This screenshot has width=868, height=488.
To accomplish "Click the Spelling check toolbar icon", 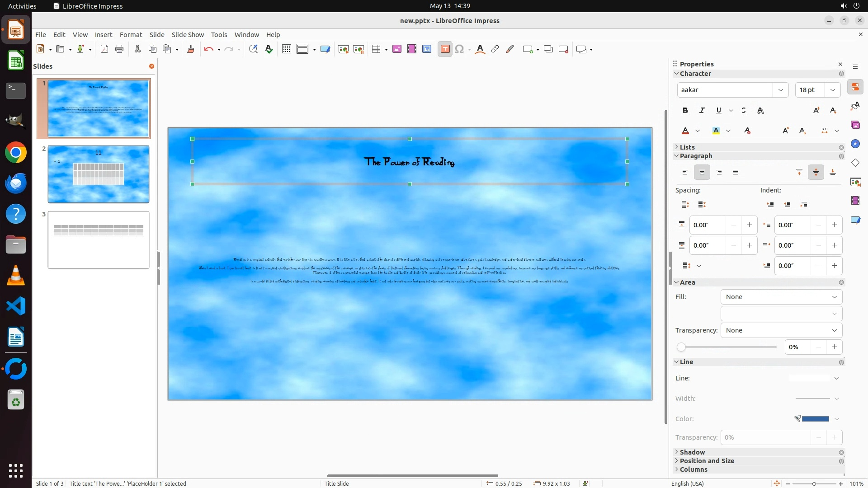I will click(269, 49).
